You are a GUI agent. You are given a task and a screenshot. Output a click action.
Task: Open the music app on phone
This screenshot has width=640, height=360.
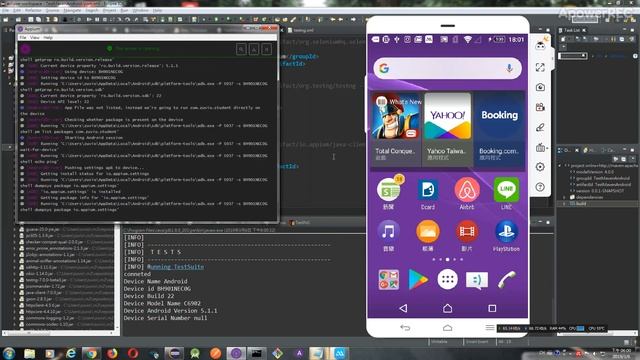(388, 236)
